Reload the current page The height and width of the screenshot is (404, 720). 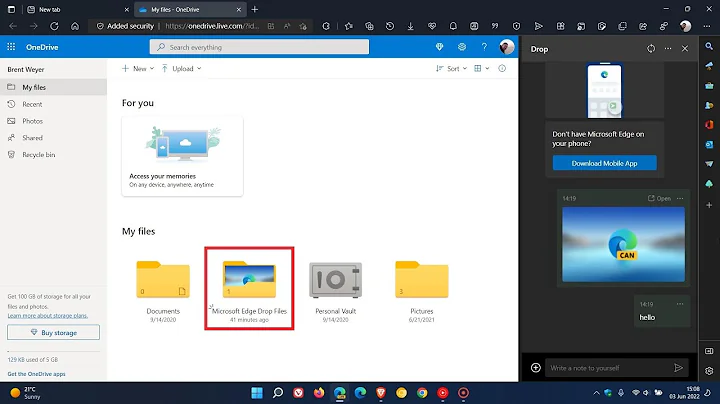[x=54, y=26]
